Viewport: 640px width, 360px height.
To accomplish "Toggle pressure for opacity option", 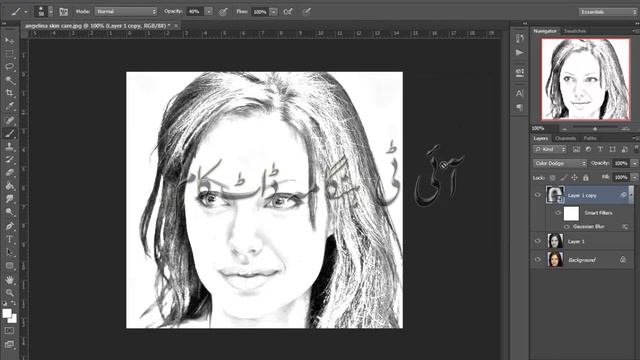I will (223, 12).
